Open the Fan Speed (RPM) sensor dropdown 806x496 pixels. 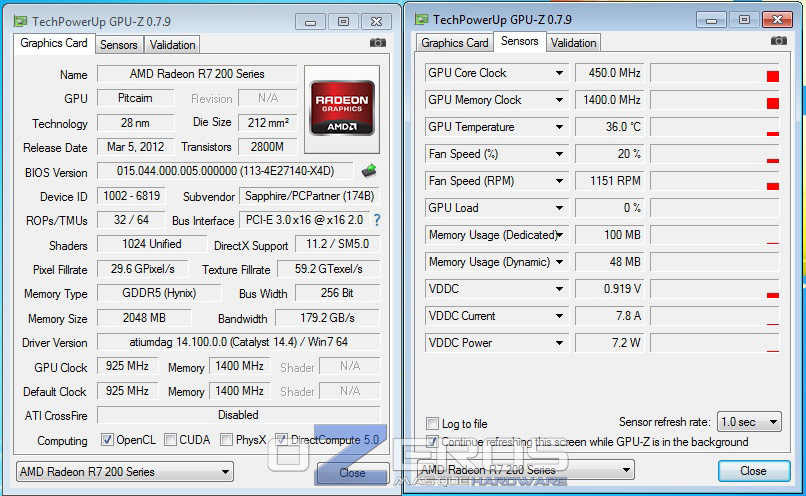[x=559, y=181]
